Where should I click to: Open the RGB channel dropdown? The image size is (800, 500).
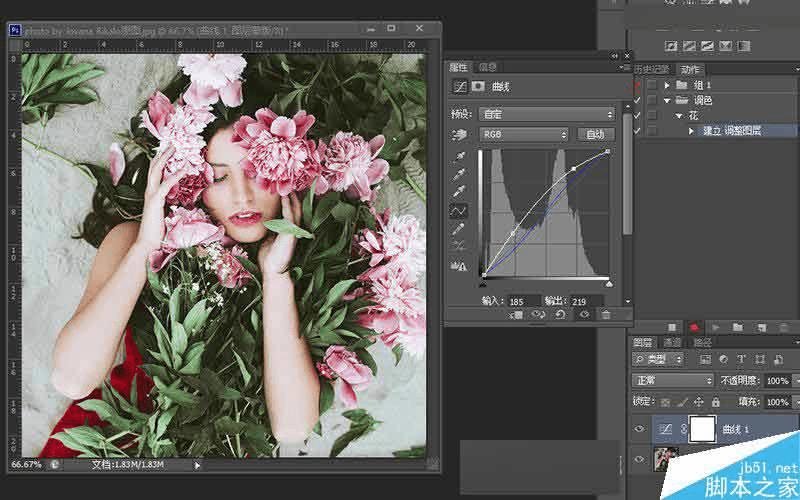(524, 134)
